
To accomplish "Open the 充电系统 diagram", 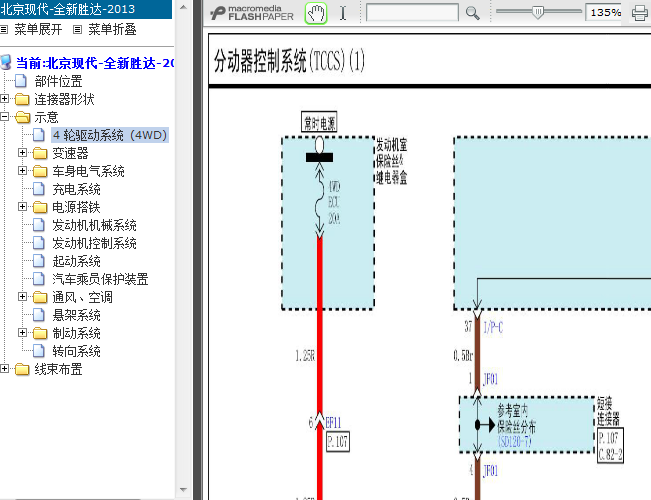I will pos(76,189).
